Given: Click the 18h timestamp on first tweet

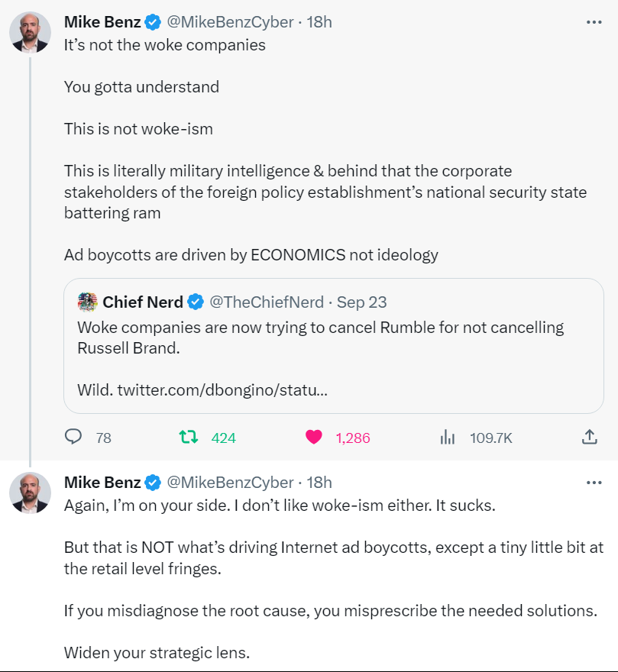Looking at the screenshot, I should click(x=319, y=22).
